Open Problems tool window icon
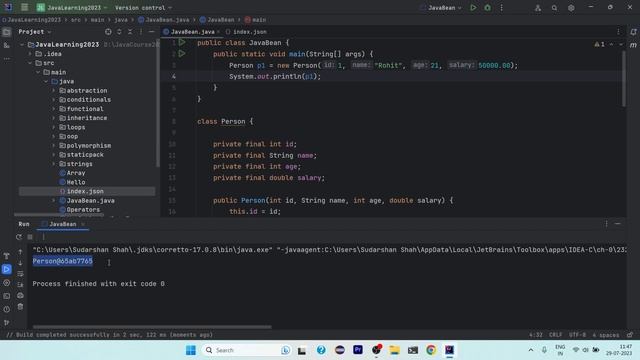 [x=7, y=309]
